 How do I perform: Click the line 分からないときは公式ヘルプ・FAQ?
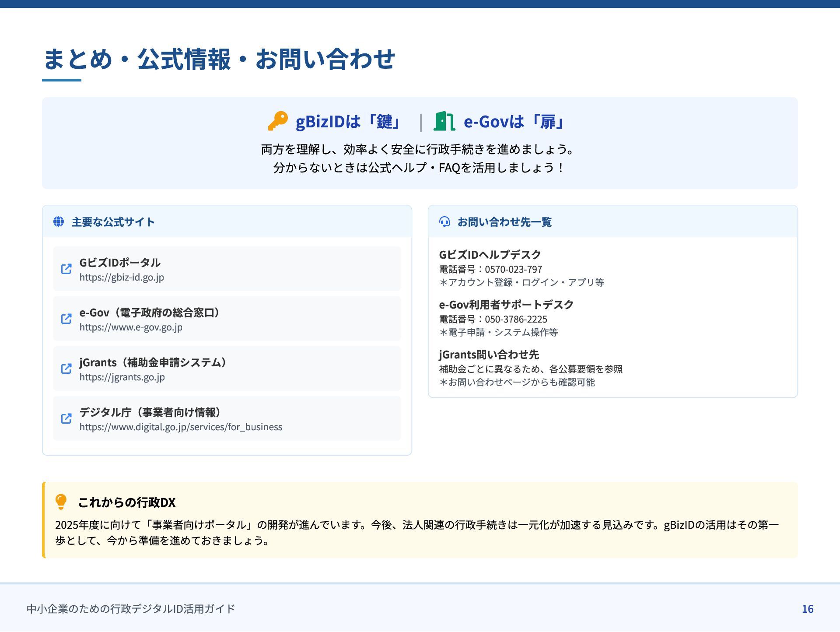pyautogui.click(x=420, y=168)
